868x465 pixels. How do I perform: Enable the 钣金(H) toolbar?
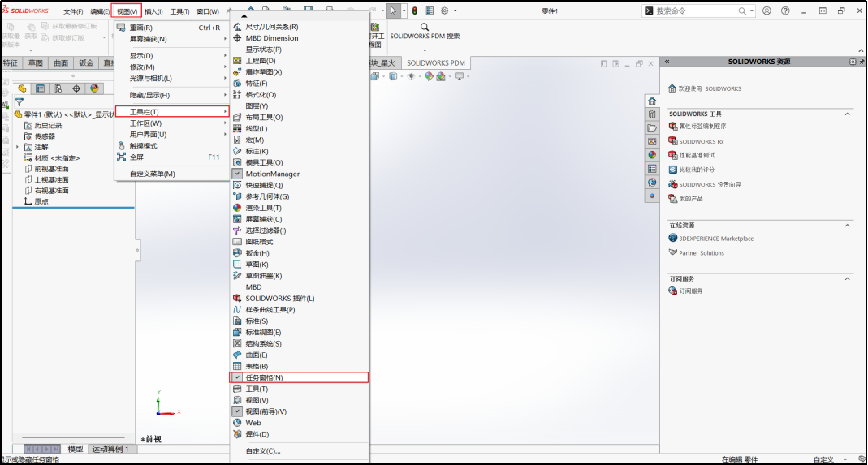click(299, 253)
